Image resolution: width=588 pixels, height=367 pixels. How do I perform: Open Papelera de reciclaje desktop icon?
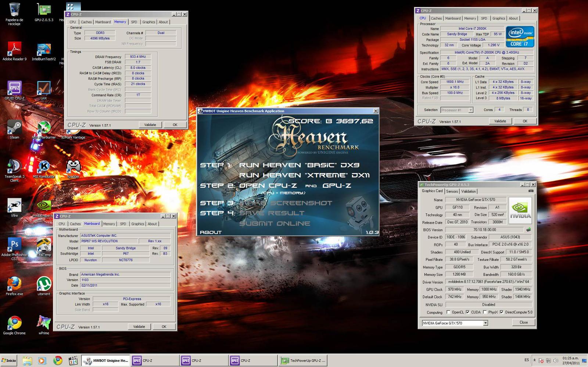(14, 14)
